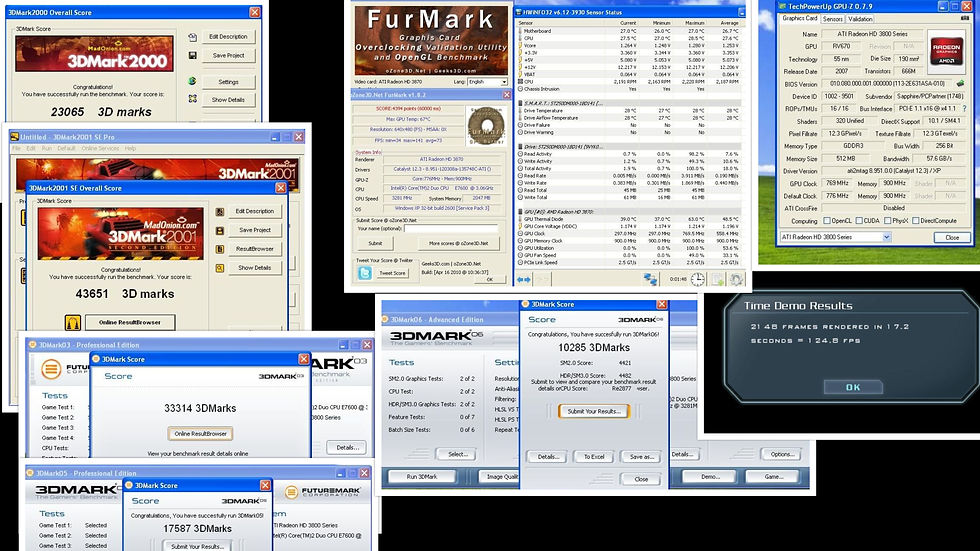Click the GPU-Z BIOS save chip icon

[x=960, y=83]
